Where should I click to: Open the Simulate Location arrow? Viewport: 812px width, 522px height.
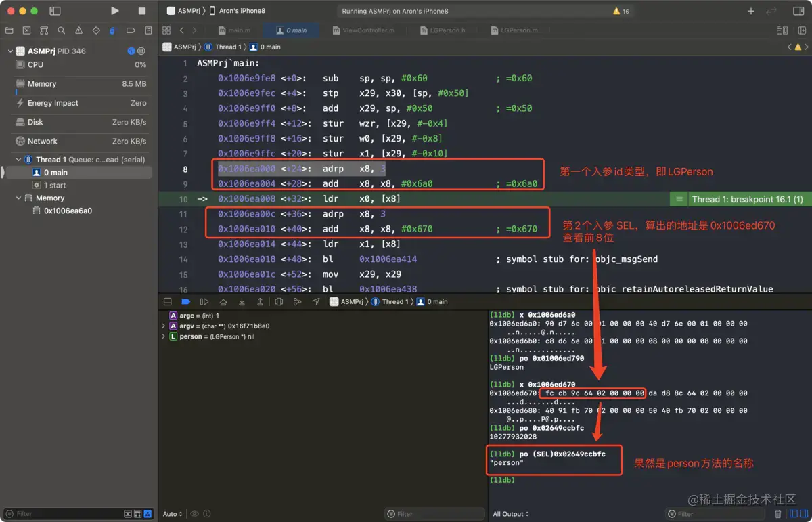(x=315, y=302)
